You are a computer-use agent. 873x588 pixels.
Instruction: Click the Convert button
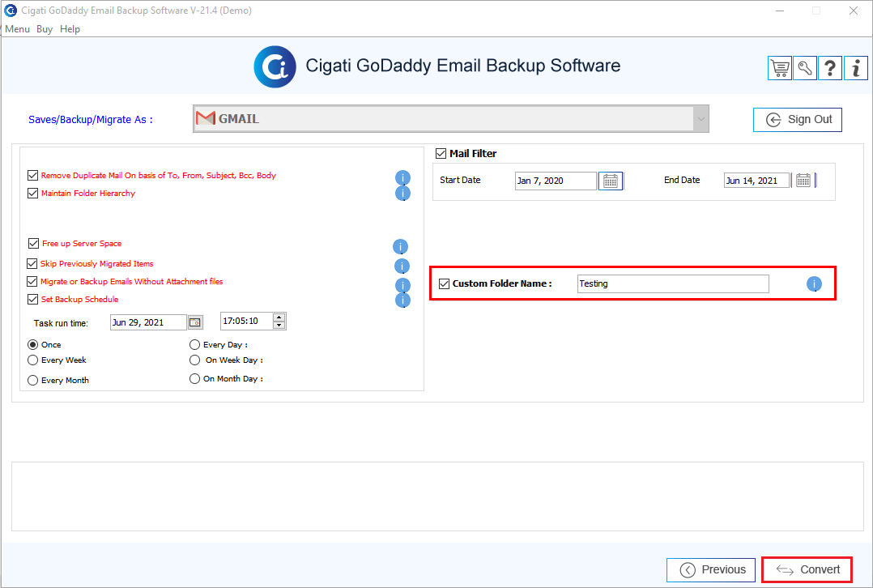pyautogui.click(x=807, y=569)
